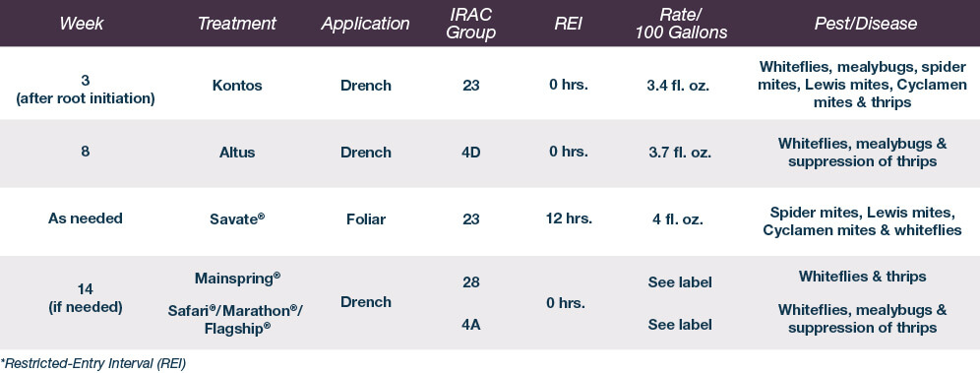Viewport: 980px width, 373px height.
Task: Select the 'As needed' week cell
Action: (x=85, y=219)
